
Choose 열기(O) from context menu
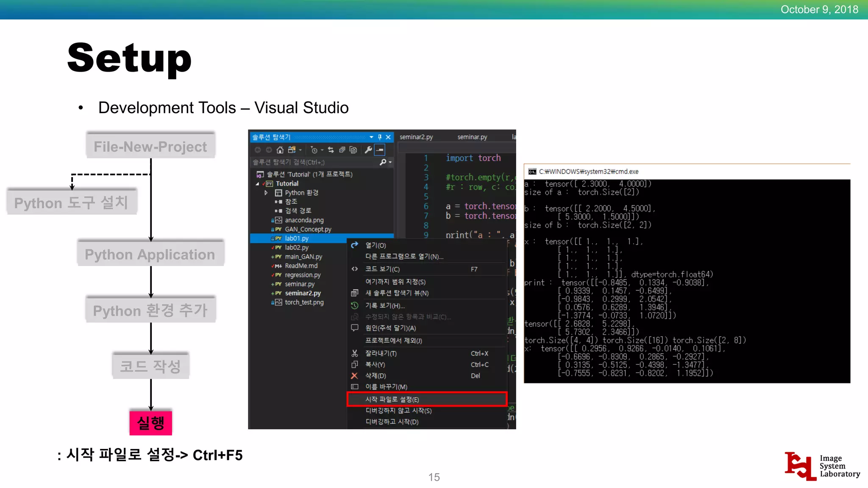pyautogui.click(x=427, y=245)
